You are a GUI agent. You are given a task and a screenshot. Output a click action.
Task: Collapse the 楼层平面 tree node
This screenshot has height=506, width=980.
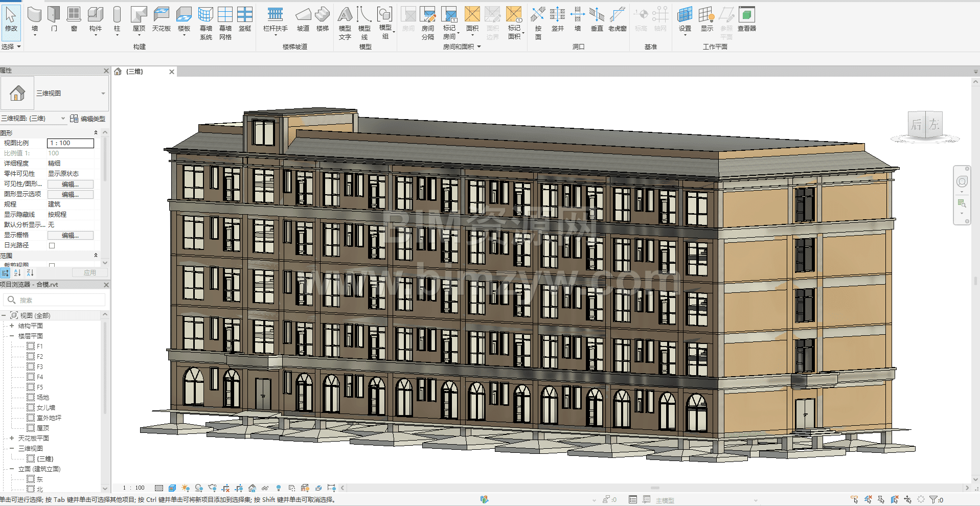(12, 336)
